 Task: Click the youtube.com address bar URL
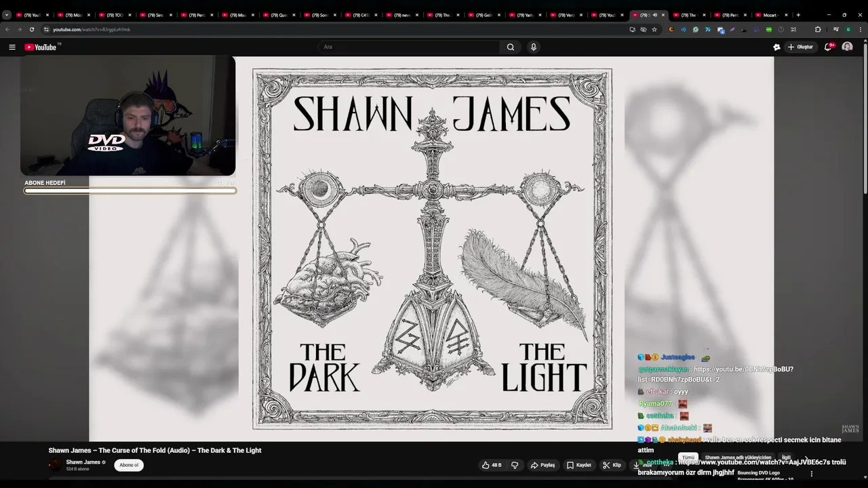point(92,29)
